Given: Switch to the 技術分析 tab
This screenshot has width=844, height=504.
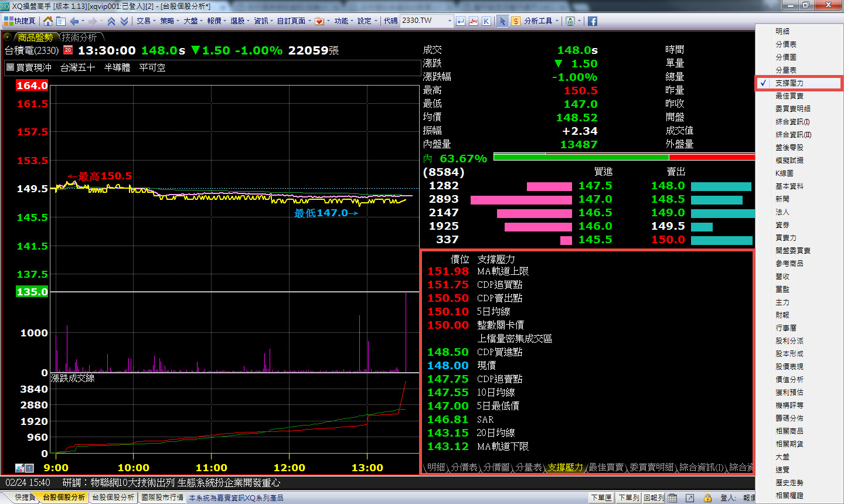Looking at the screenshot, I should tap(79, 38).
